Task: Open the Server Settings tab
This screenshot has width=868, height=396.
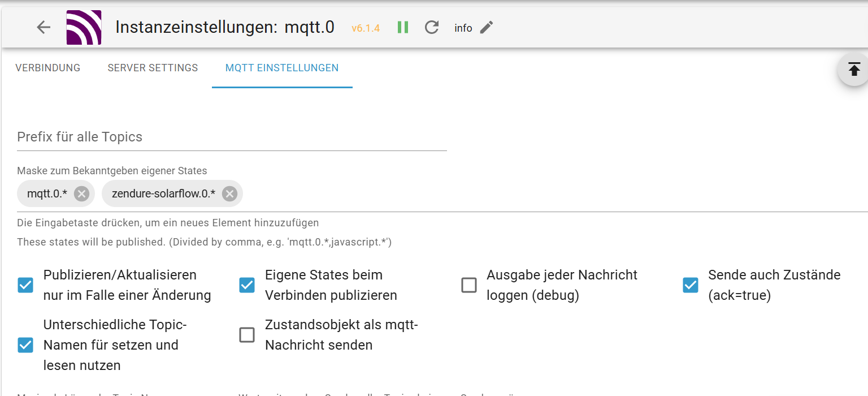Action: pyautogui.click(x=153, y=68)
